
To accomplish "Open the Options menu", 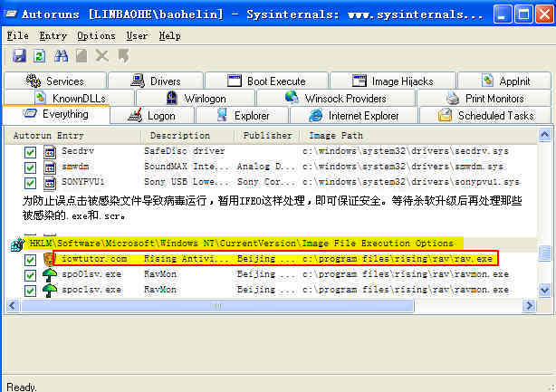I will click(96, 36).
